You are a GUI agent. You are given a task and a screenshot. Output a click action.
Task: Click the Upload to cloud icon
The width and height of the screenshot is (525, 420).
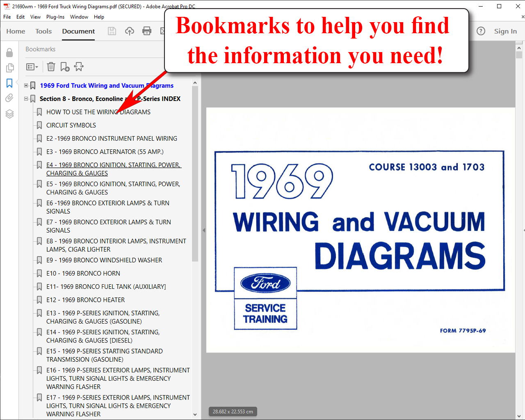click(130, 31)
